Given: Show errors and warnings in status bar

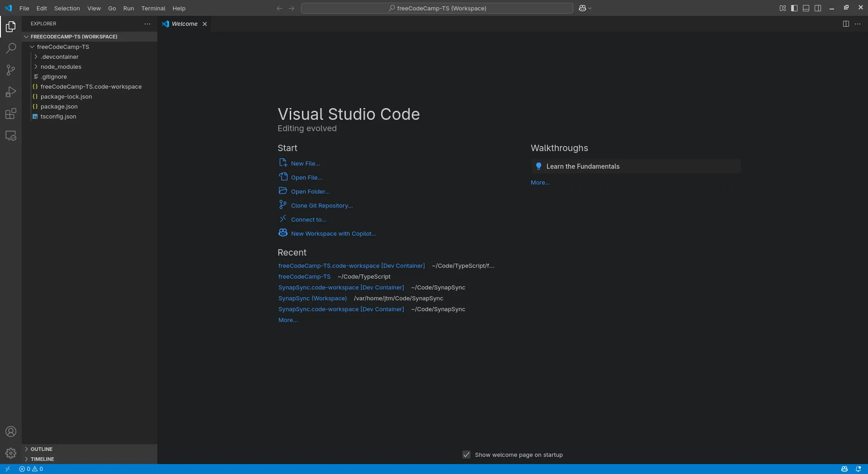Looking at the screenshot, I should coord(32,469).
